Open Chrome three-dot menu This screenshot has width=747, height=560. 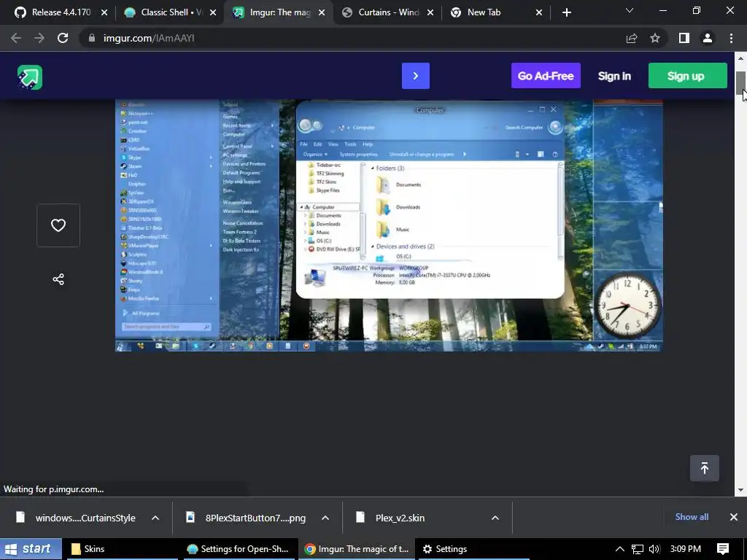click(731, 38)
